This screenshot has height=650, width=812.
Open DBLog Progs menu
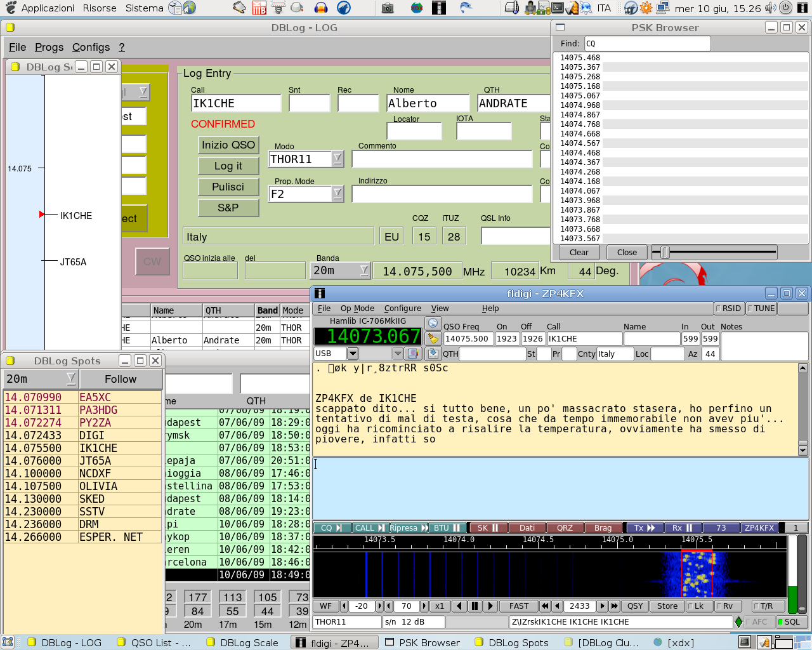[x=49, y=47]
